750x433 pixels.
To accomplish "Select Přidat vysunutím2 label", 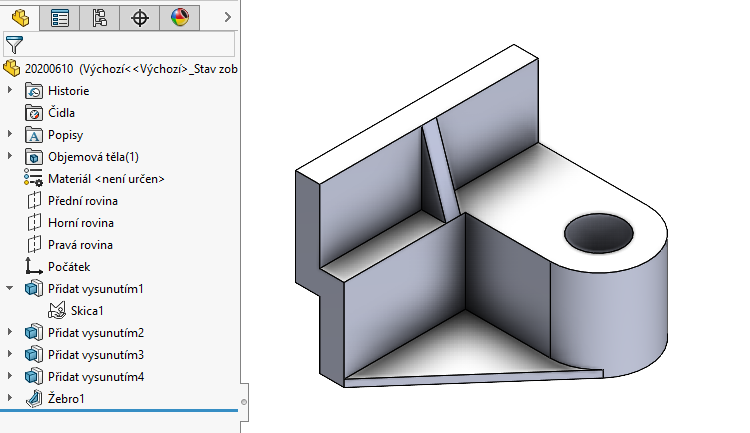I will tap(96, 333).
